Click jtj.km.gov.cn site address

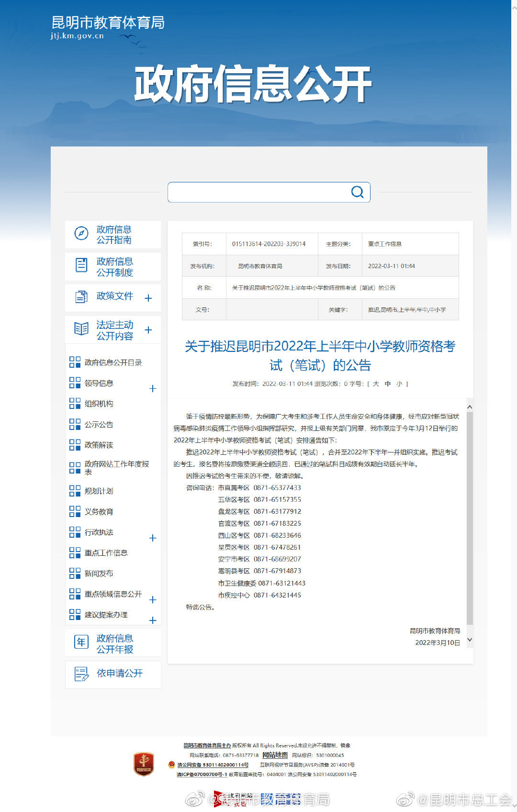pyautogui.click(x=77, y=36)
